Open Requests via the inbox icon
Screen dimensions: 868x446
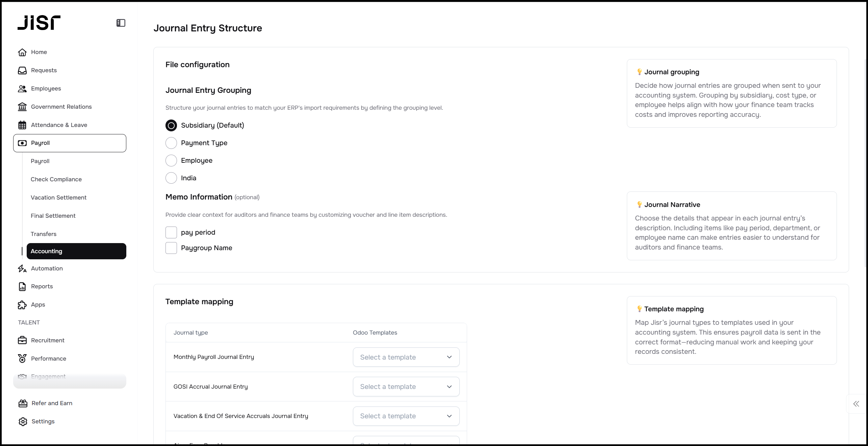click(22, 71)
